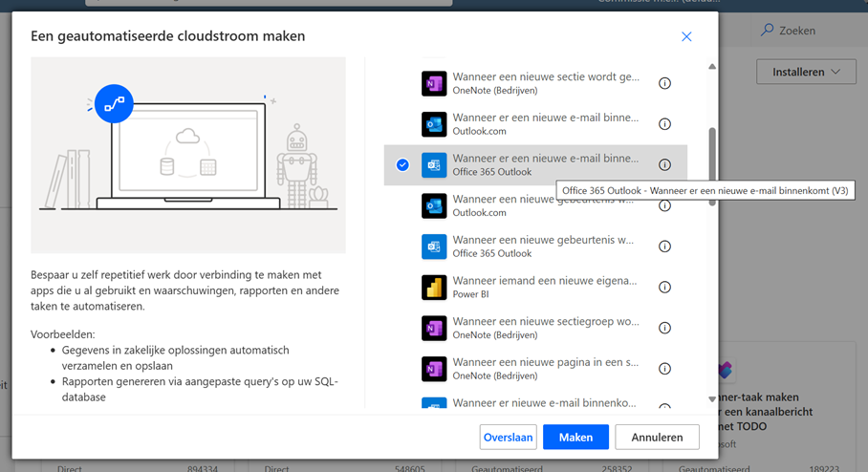
Task: Click Office 365 Outlook icon for nieuwe gebeurtenis
Action: pyautogui.click(x=434, y=247)
